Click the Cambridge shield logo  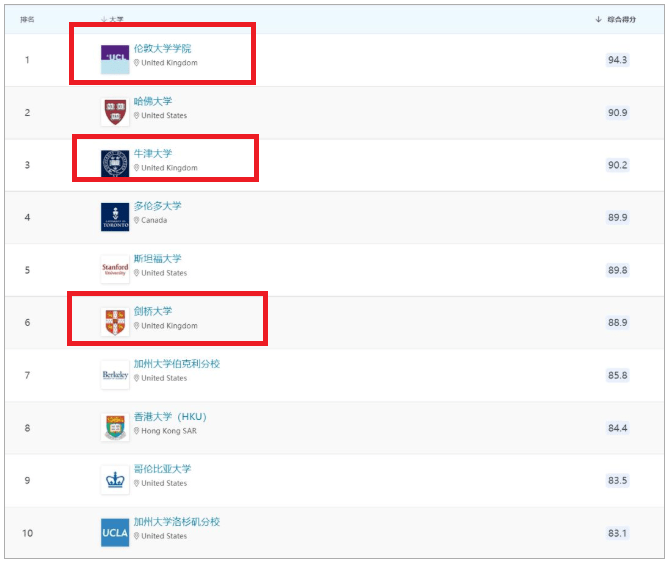tap(115, 322)
